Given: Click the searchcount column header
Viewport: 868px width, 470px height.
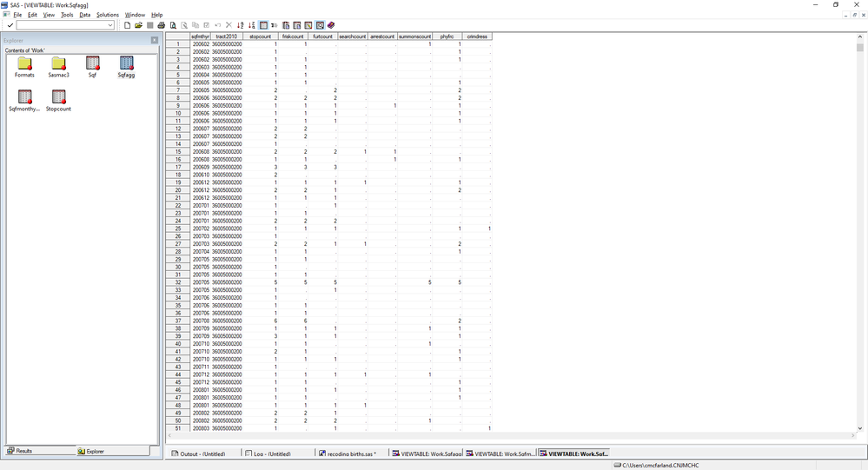Looking at the screenshot, I should [353, 36].
